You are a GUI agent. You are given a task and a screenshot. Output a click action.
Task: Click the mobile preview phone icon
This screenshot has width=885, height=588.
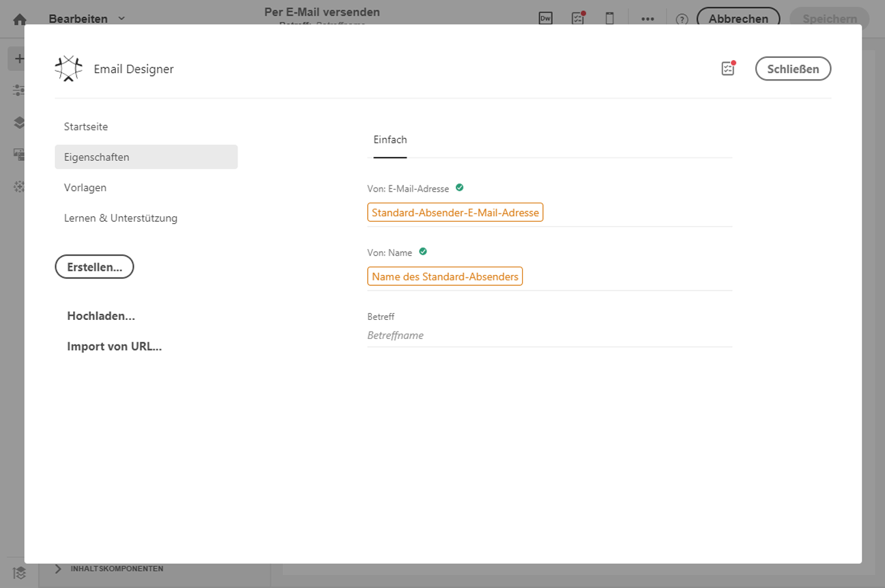click(610, 19)
